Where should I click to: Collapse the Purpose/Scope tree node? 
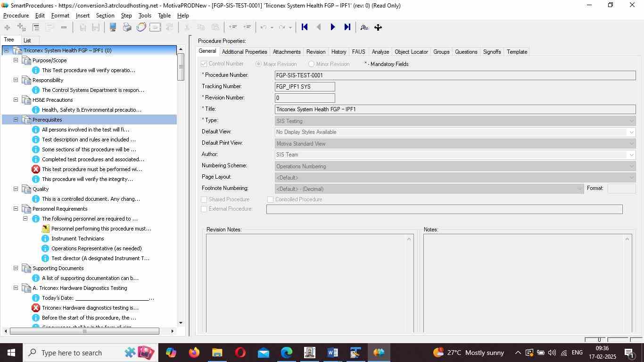pyautogui.click(x=16, y=60)
